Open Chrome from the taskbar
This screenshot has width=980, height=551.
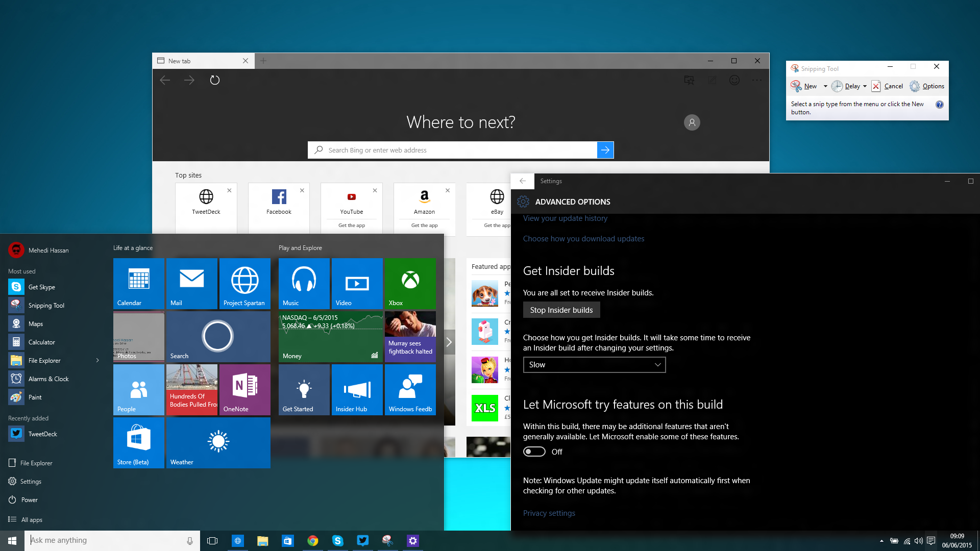pyautogui.click(x=313, y=541)
